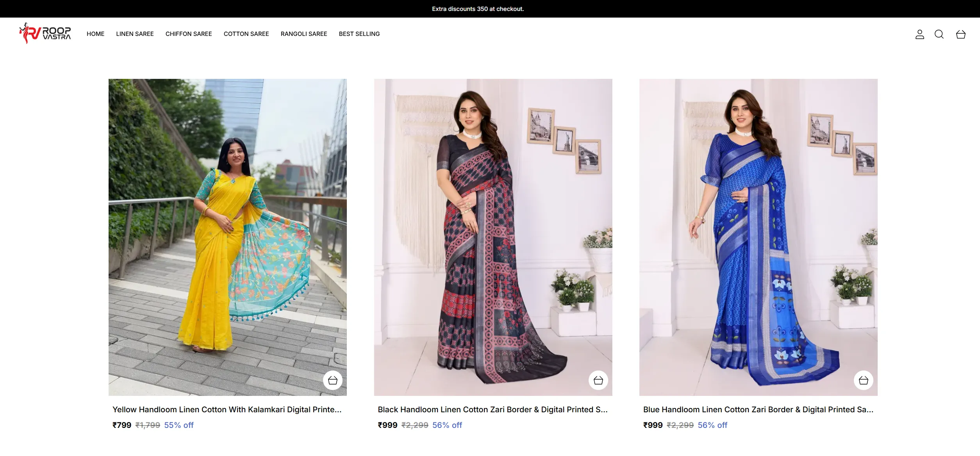Click the struck-through ₹1,799 price
Screen dimensions: 980x456
pyautogui.click(x=148, y=425)
